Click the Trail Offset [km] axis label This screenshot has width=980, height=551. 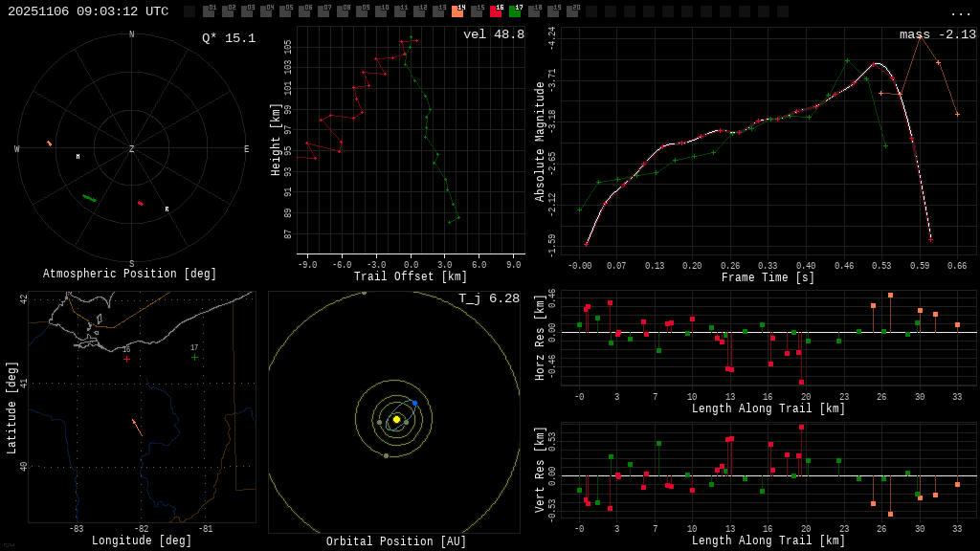click(410, 276)
